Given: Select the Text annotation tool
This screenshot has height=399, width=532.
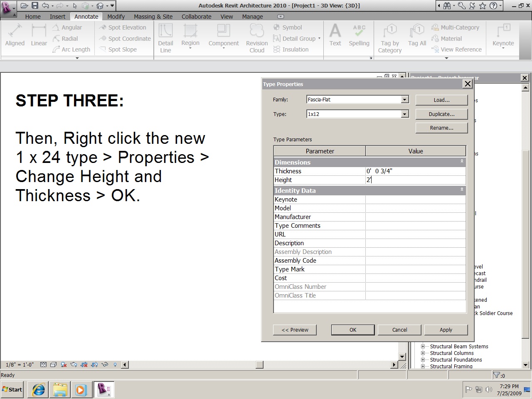Looking at the screenshot, I should coord(335,35).
